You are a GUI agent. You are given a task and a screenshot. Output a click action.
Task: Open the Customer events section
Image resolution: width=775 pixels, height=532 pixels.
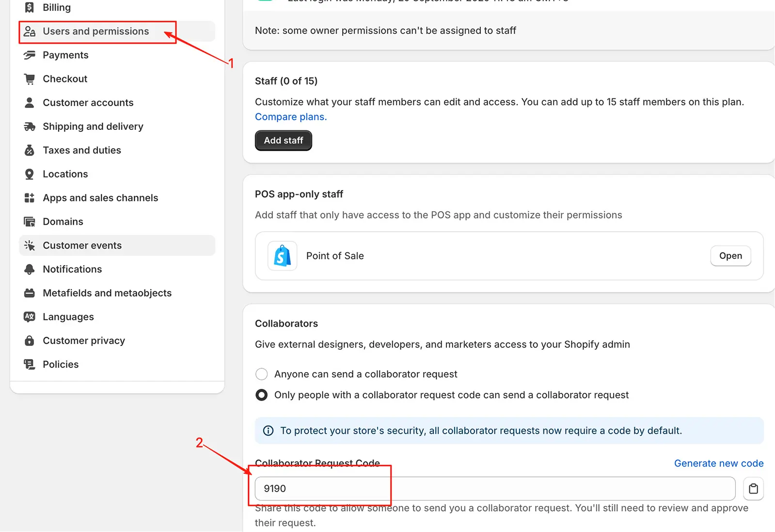click(x=82, y=245)
